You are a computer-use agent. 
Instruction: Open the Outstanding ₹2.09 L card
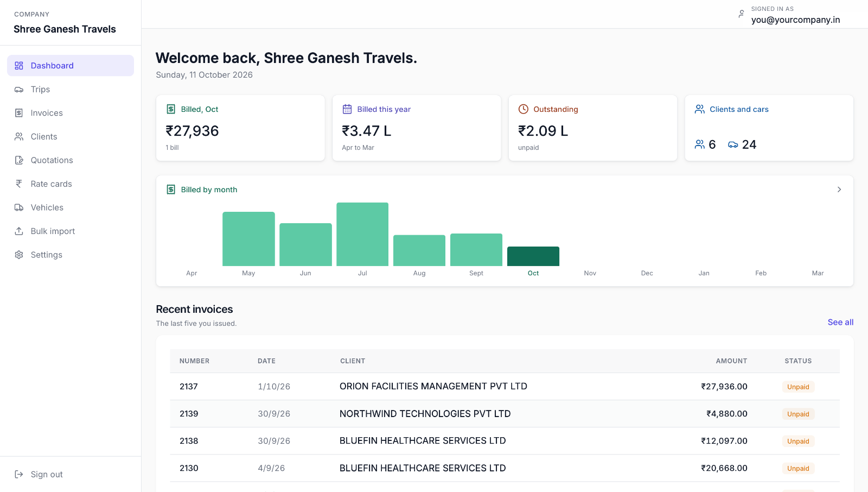(x=593, y=128)
